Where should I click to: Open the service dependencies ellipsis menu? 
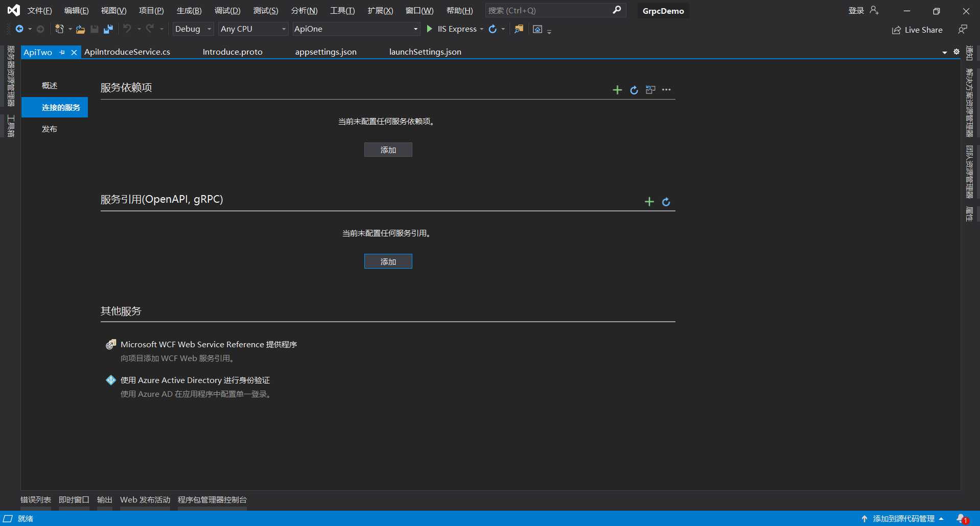click(666, 90)
